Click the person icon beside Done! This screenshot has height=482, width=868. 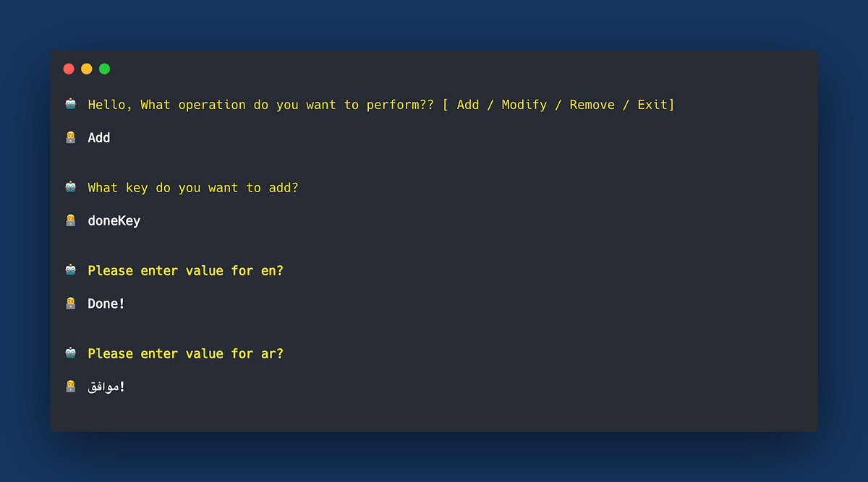pyautogui.click(x=69, y=303)
